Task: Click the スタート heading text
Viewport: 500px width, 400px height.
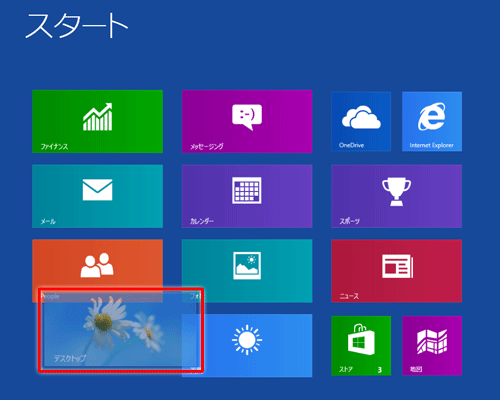Action: pos(77,26)
